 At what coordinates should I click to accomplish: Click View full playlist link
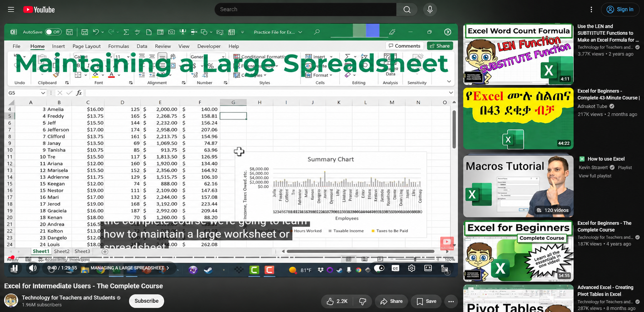pyautogui.click(x=595, y=176)
